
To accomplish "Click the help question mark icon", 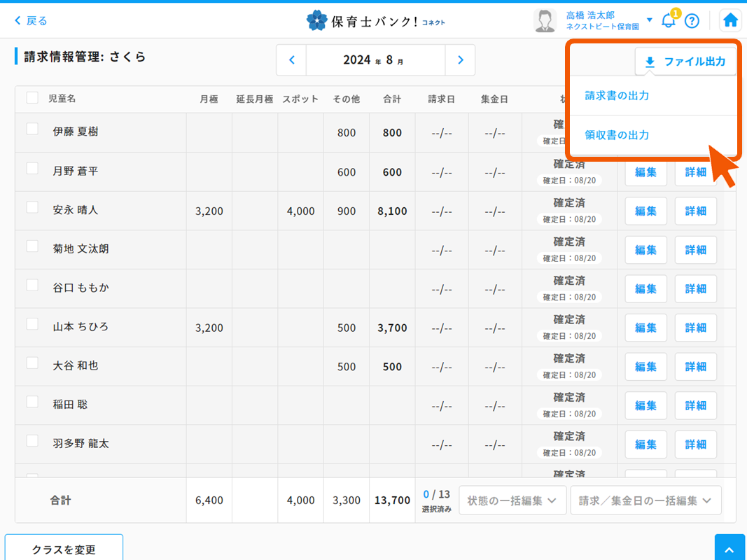I will click(x=692, y=20).
